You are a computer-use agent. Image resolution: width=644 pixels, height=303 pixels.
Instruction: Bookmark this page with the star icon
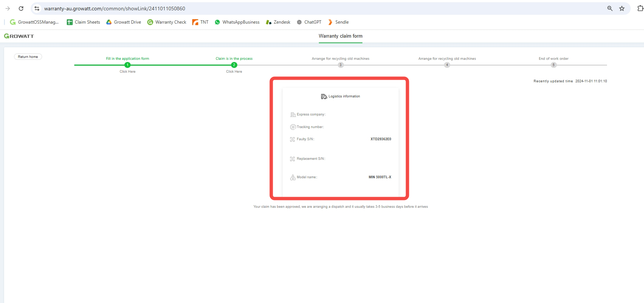pos(622,8)
